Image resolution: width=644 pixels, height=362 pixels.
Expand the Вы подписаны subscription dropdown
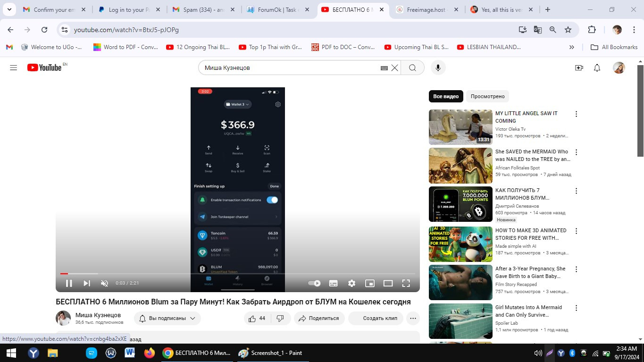click(167, 318)
